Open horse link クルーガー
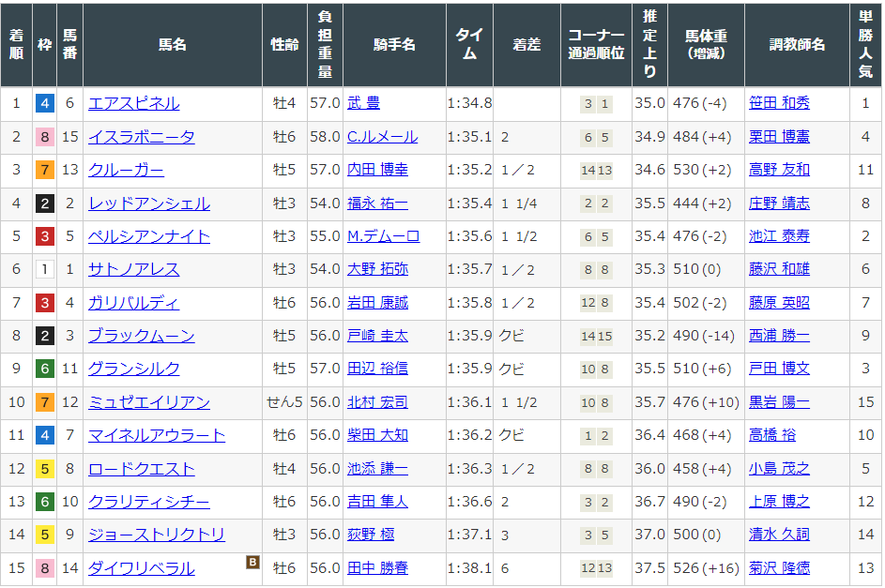This screenshot has height=588, width=885. click(x=126, y=170)
